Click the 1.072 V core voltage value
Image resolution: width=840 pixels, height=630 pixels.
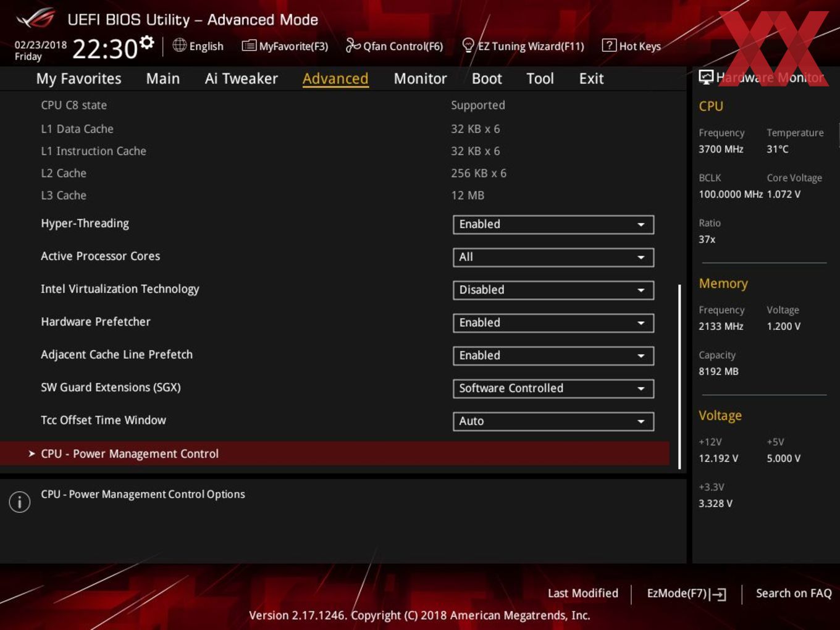point(784,194)
